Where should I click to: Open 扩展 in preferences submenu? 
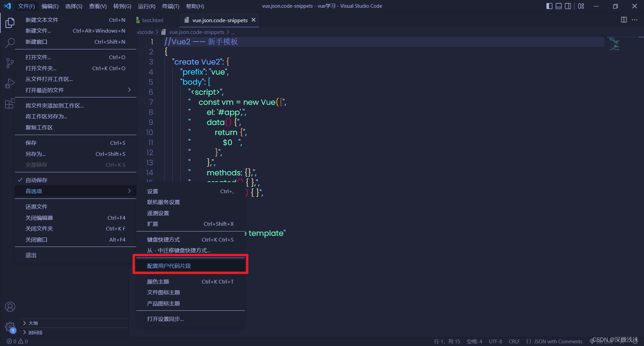pyautogui.click(x=190, y=224)
